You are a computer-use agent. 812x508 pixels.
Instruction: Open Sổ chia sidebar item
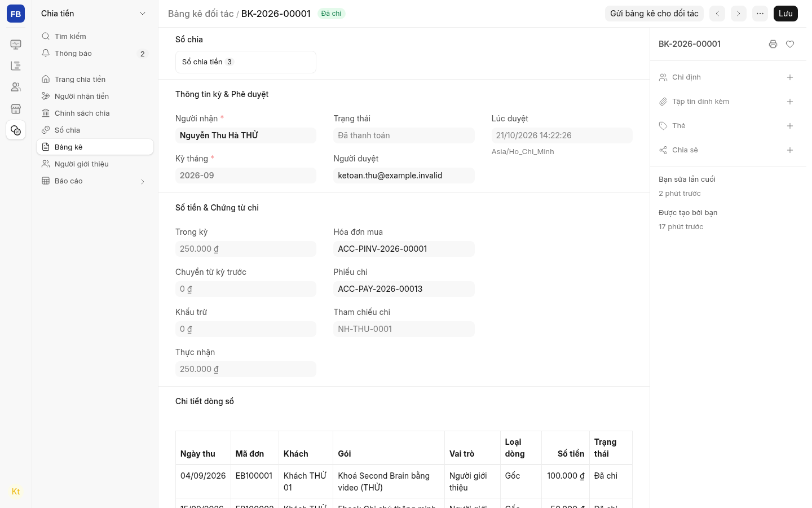tap(95, 130)
